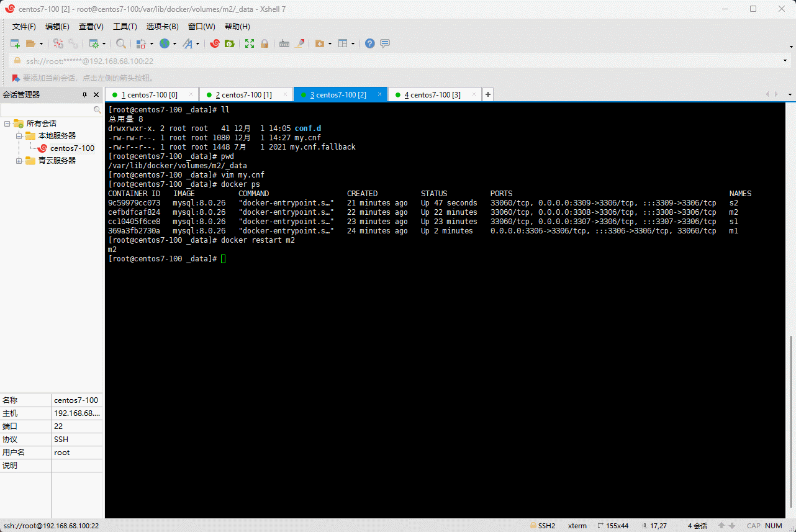The height and width of the screenshot is (532, 796).
Task: Click the green Xftp file transfer icon
Action: tap(229, 43)
